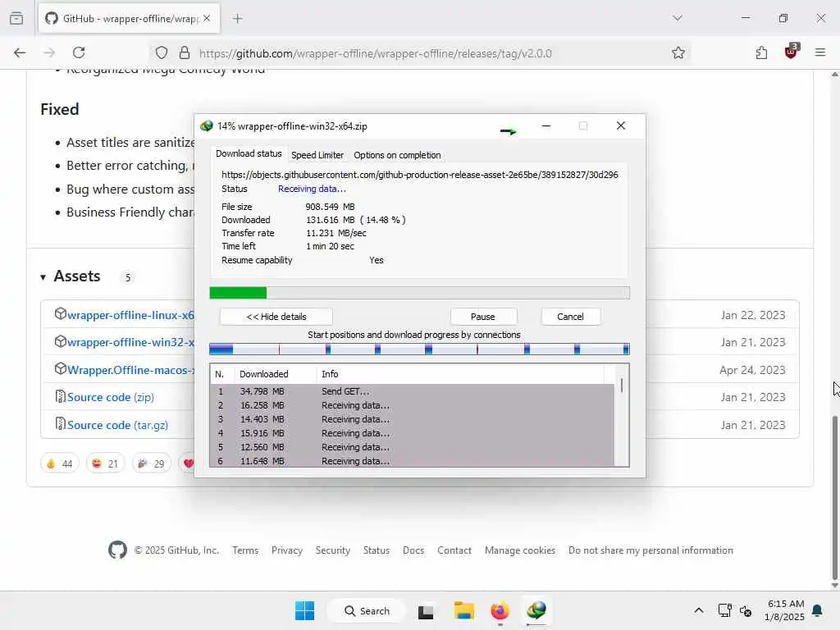Click the thumbs up reaction 44
Viewport: 840px width, 630px height.
point(59,463)
